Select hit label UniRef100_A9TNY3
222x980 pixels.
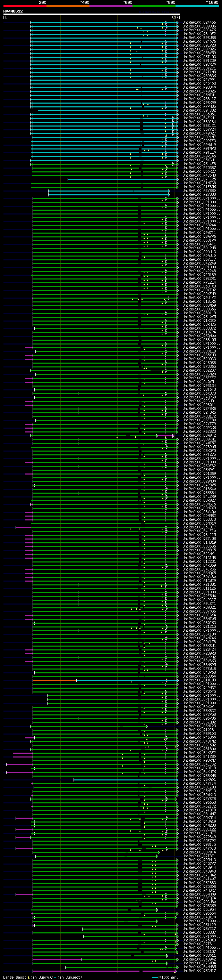tap(199, 148)
